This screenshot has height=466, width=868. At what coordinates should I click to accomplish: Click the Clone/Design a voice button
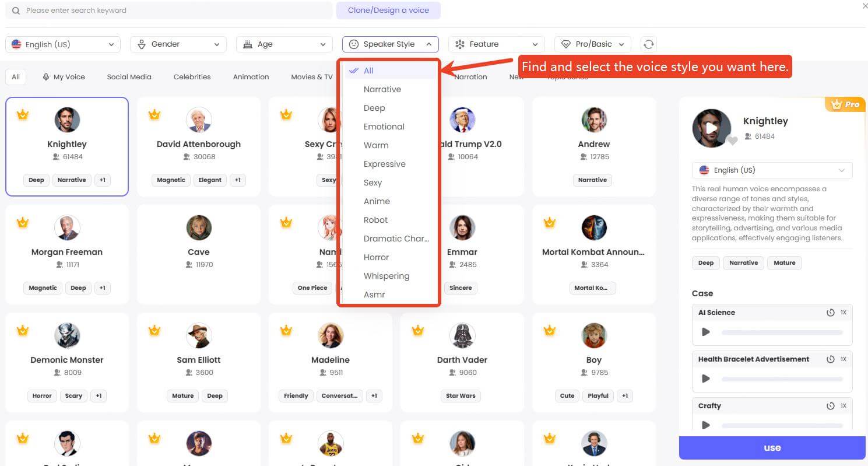pos(388,10)
